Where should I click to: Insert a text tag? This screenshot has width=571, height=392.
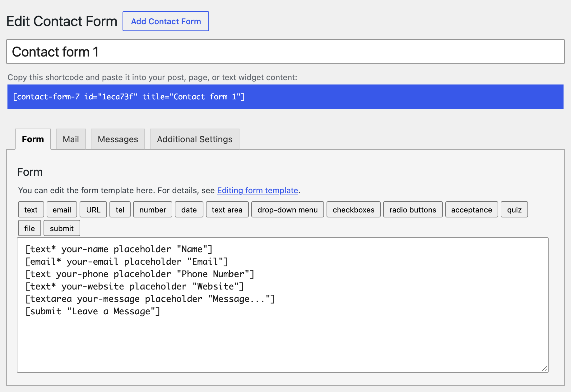31,210
